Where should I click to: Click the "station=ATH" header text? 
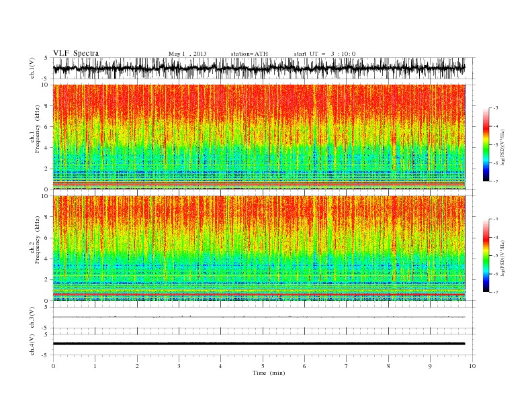pyautogui.click(x=249, y=54)
